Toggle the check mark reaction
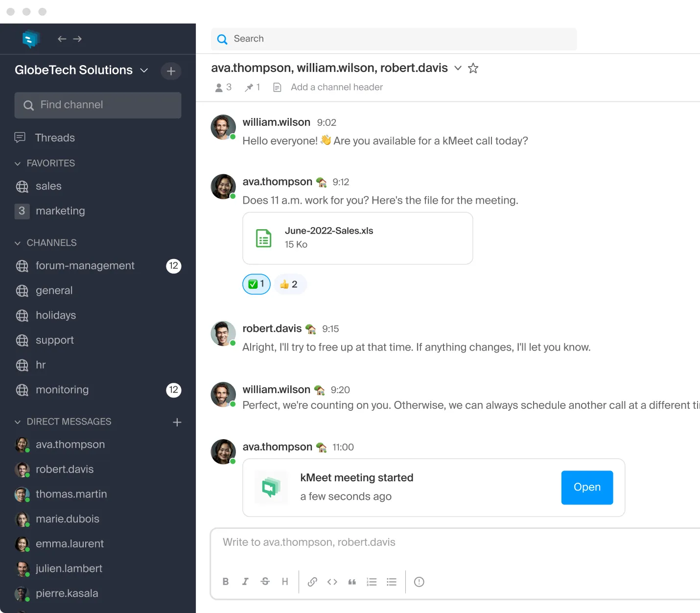 tap(257, 284)
